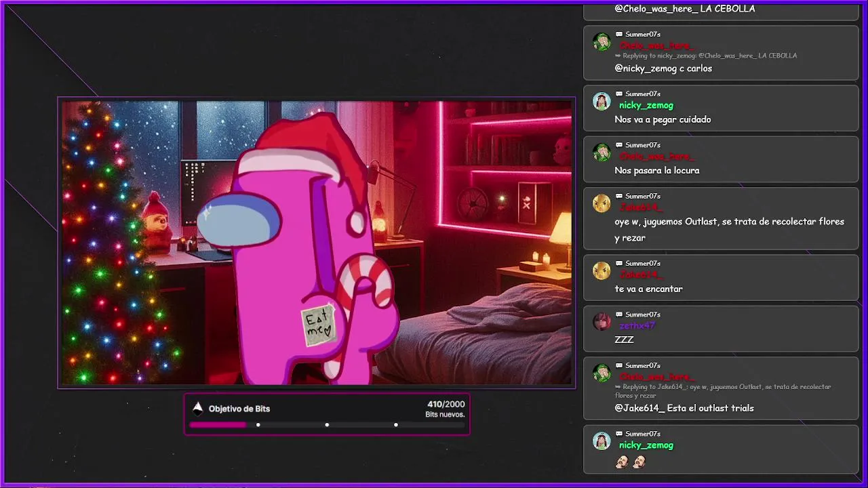The width and height of the screenshot is (868, 488).
Task: Click message text "Nos pasara la locura"
Action: click(657, 170)
